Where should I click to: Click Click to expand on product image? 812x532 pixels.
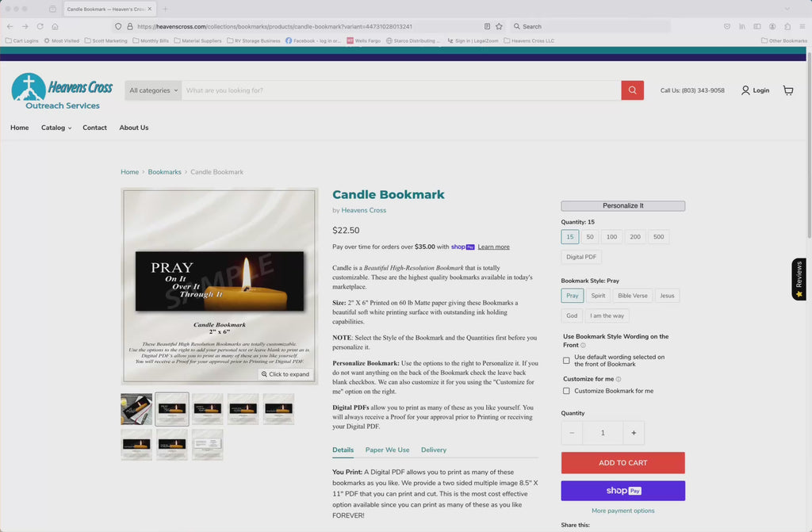[285, 374]
